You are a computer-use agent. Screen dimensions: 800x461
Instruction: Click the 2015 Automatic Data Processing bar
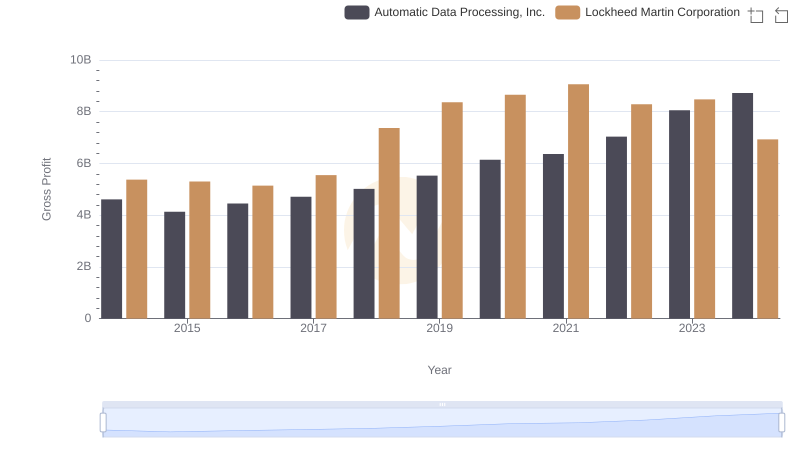point(174,265)
